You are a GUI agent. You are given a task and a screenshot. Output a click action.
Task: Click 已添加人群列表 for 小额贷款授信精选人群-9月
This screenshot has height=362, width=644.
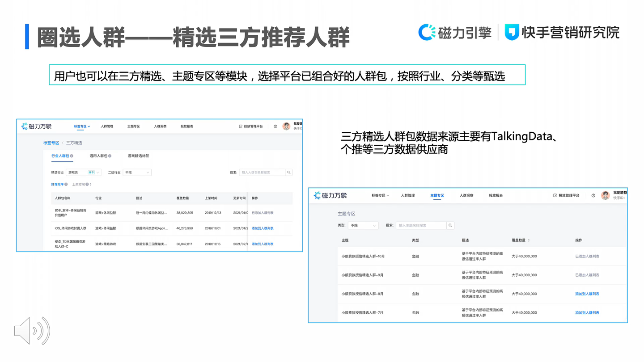[x=587, y=275]
